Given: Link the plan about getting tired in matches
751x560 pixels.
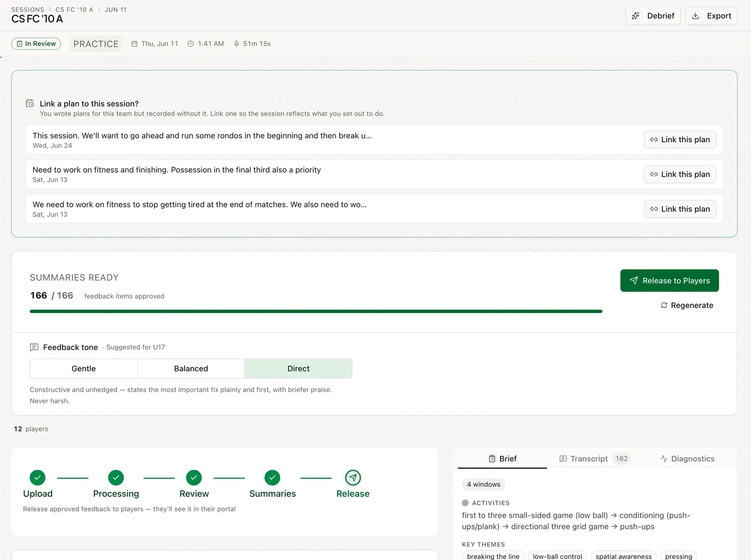Looking at the screenshot, I should pos(680,209).
